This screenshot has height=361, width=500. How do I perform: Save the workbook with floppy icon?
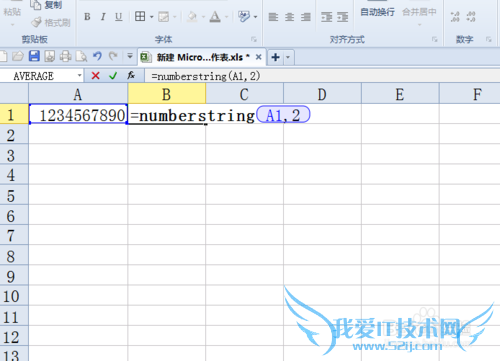34,56
